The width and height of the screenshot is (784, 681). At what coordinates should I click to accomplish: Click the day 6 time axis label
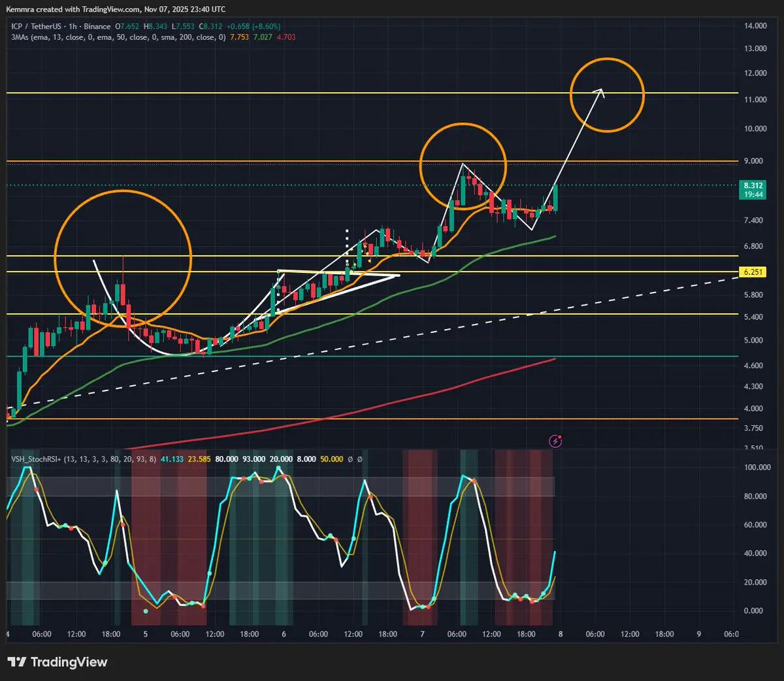tap(284, 635)
